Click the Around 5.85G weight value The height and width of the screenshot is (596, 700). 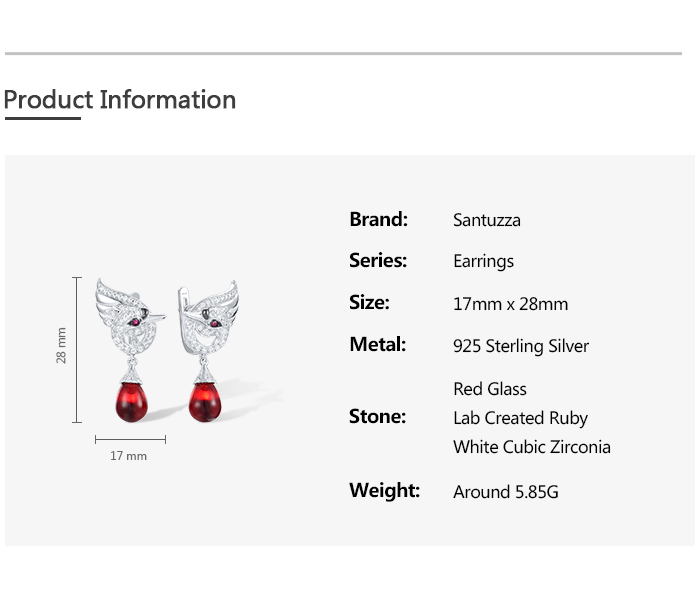505,492
